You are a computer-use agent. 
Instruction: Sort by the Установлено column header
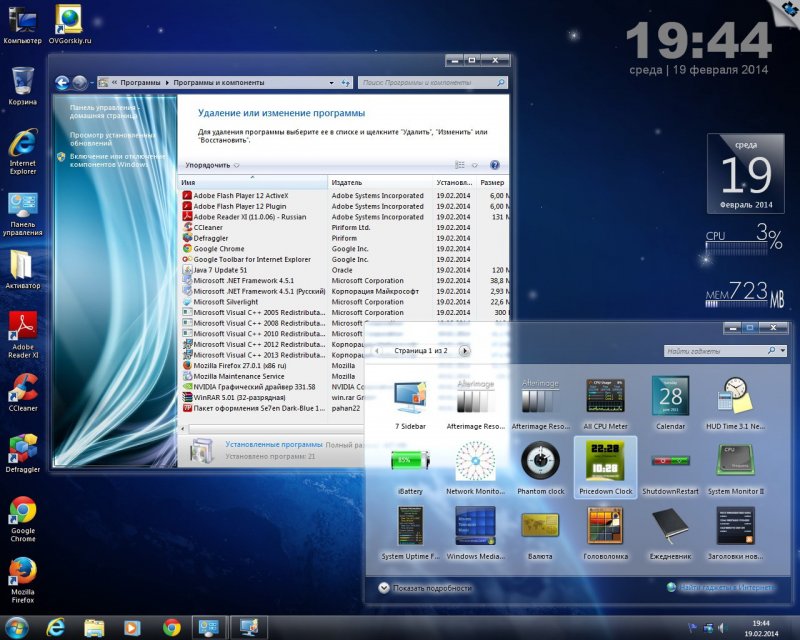pos(454,182)
